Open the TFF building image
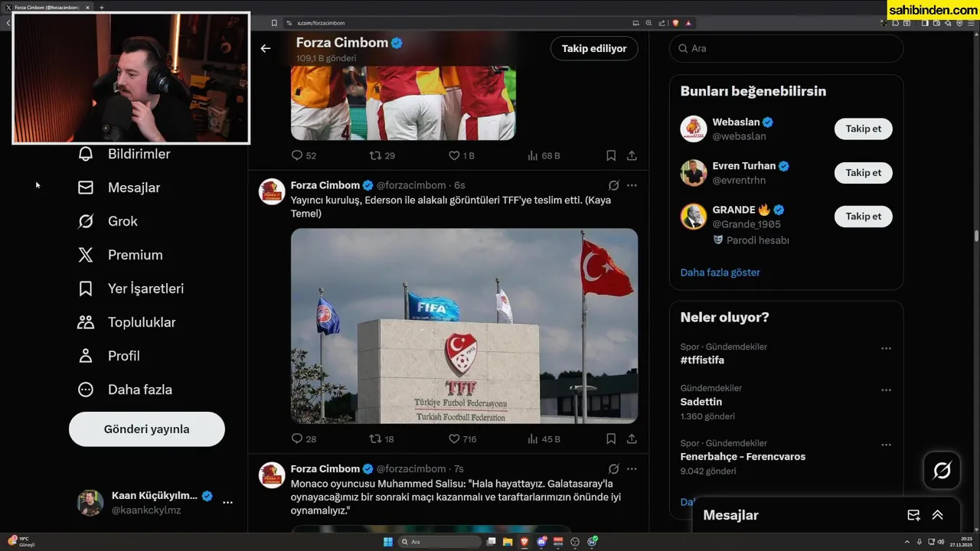This screenshot has height=551, width=980. (464, 326)
